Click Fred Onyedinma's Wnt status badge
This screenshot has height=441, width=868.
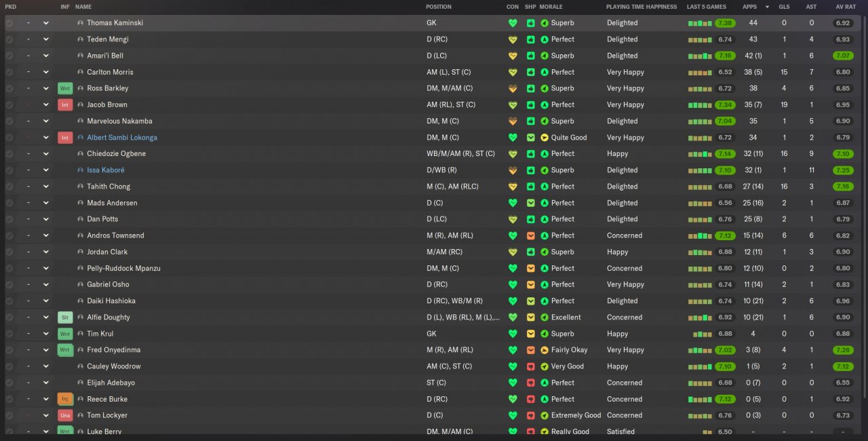click(x=65, y=350)
